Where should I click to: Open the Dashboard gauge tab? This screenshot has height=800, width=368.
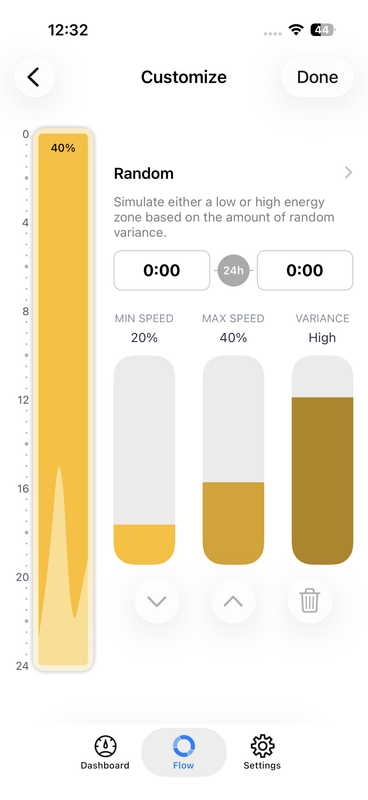point(105,753)
